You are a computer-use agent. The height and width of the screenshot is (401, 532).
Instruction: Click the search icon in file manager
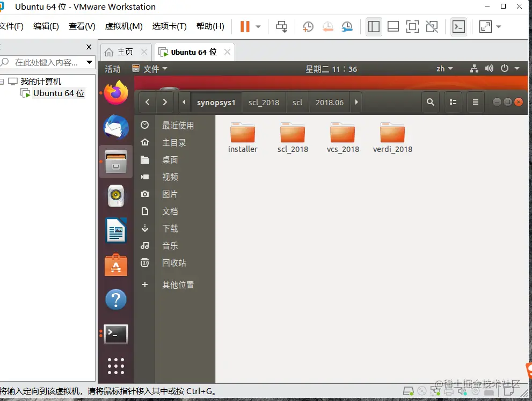point(430,102)
